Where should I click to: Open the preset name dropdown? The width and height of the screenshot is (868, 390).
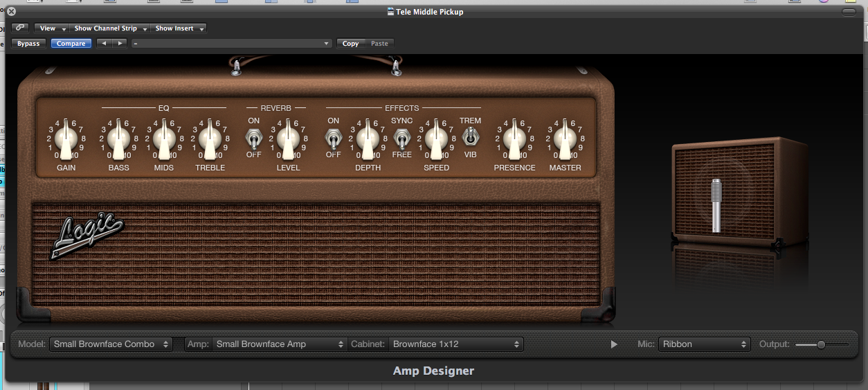(x=232, y=44)
